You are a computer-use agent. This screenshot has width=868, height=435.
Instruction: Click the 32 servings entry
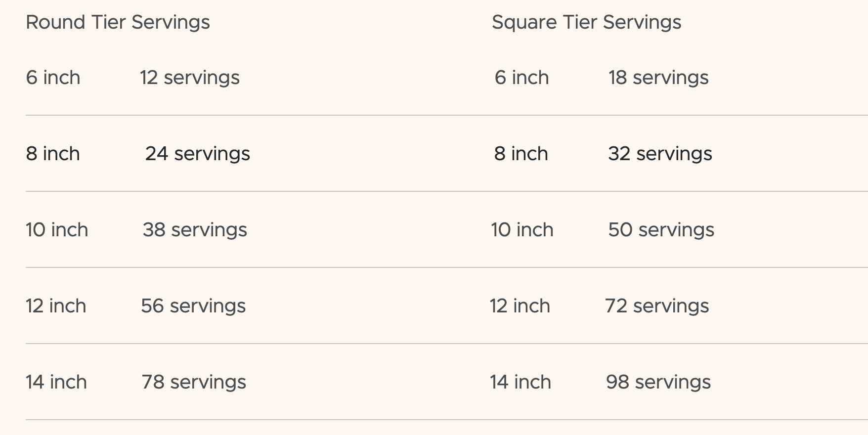(x=660, y=154)
